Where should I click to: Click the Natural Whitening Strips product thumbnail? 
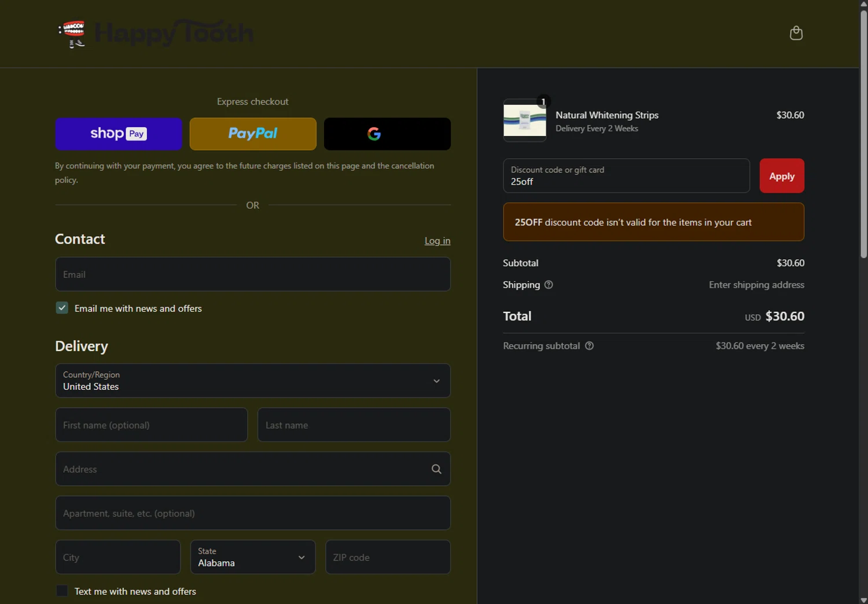(x=525, y=120)
